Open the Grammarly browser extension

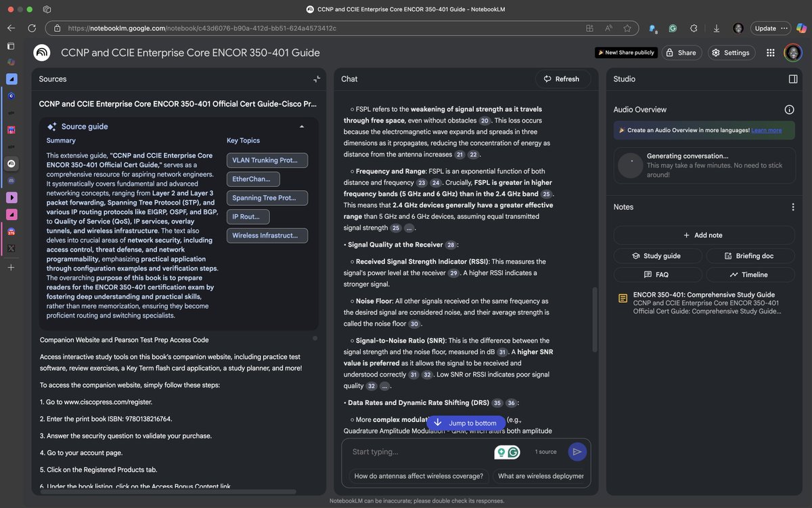pyautogui.click(x=673, y=28)
